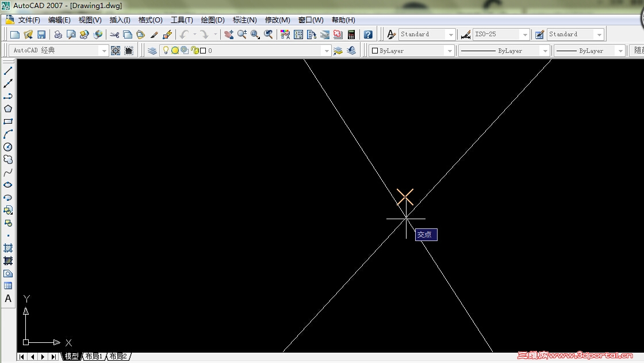644x363 pixels.
Task: Toggle layer 0 on/off lightbulb
Action: pyautogui.click(x=166, y=50)
